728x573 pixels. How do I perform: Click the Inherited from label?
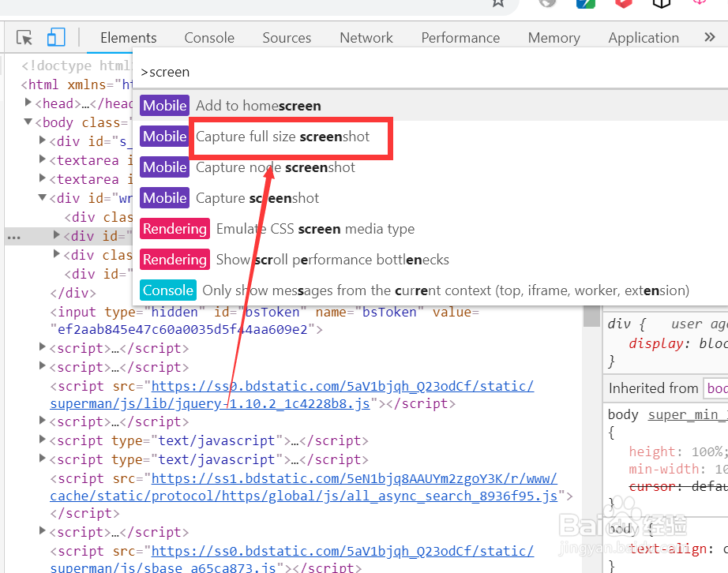coord(653,388)
